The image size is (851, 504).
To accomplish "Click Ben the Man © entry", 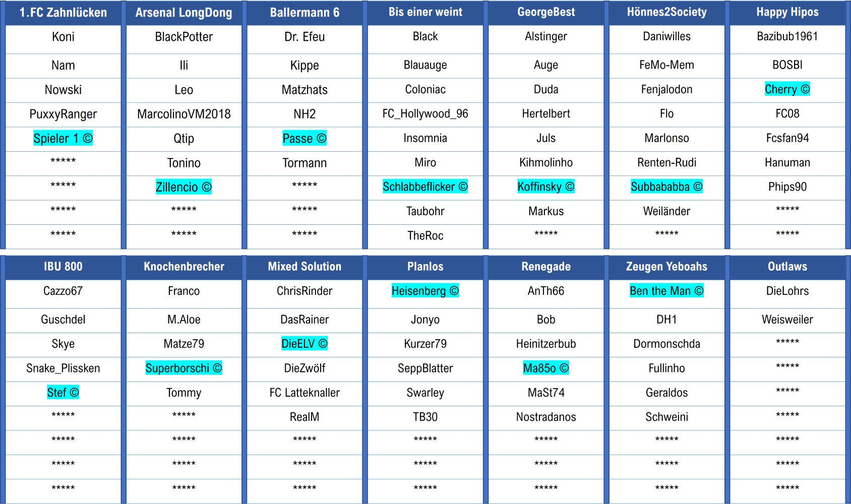I will coord(666,291).
